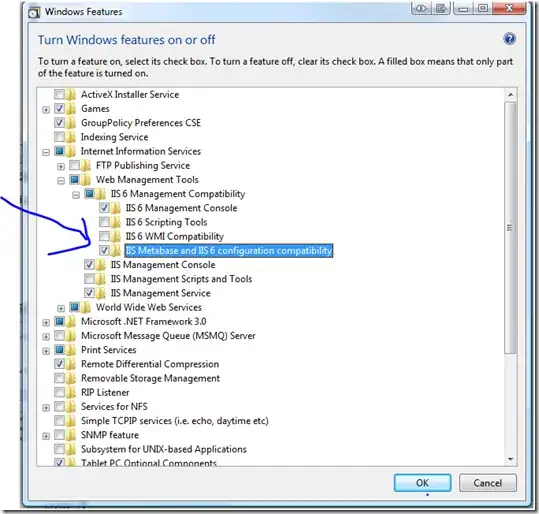Uncheck the IIS Management Service checkbox
The image size is (539, 514).
89,293
